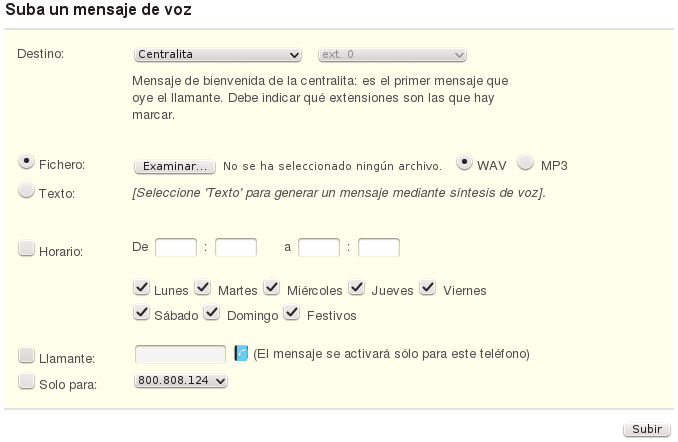678x442 pixels.
Task: Open the Centralita destination dropdown
Action: coord(217,54)
